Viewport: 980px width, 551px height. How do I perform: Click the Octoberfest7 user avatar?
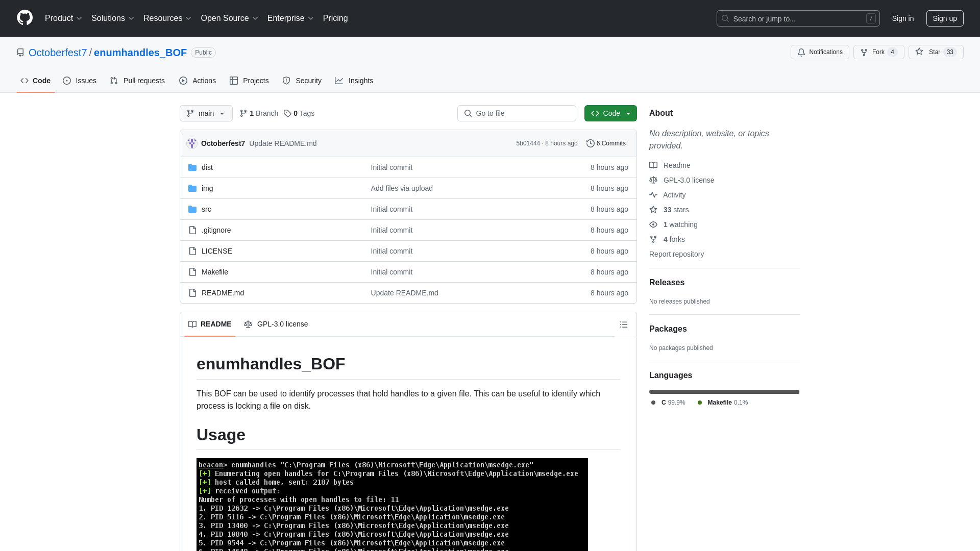(x=192, y=143)
